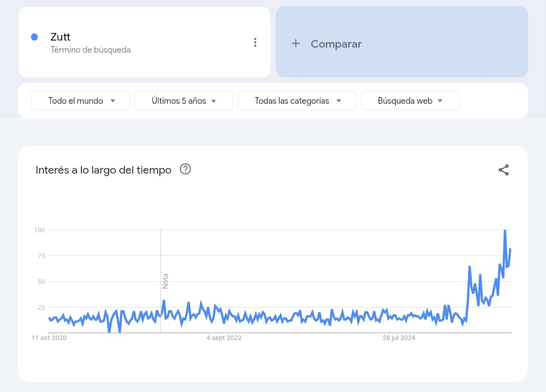Open help icon next to Interés a lo largo del tiempo

tap(185, 169)
